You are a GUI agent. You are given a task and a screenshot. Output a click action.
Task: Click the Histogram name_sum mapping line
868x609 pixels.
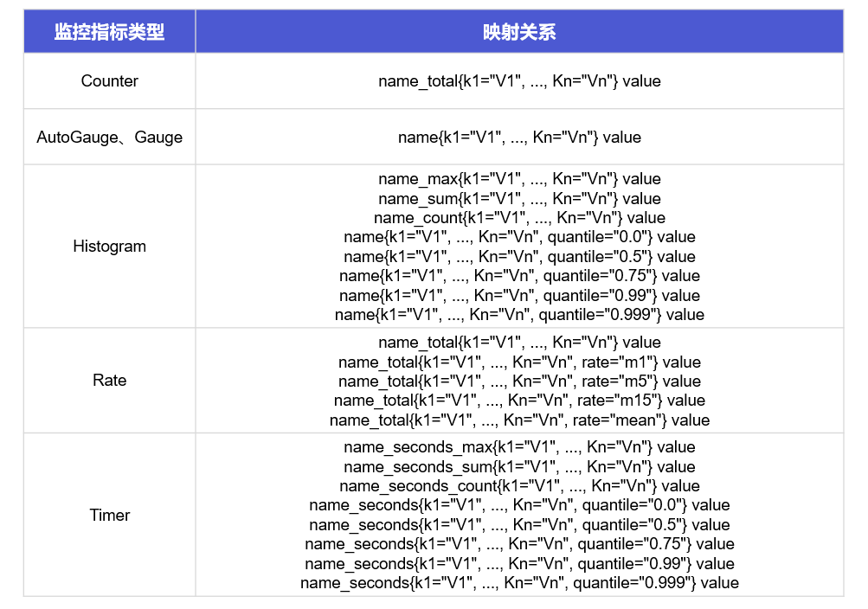pos(519,199)
